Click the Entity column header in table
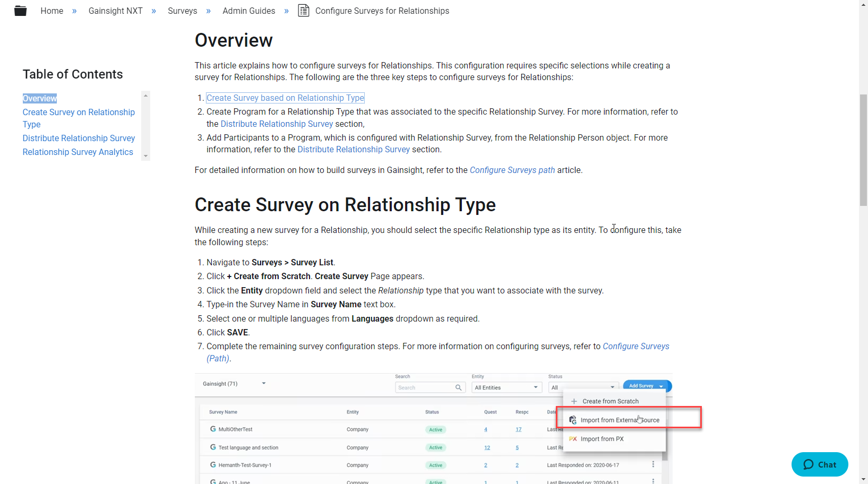The height and width of the screenshot is (484, 868). point(353,412)
